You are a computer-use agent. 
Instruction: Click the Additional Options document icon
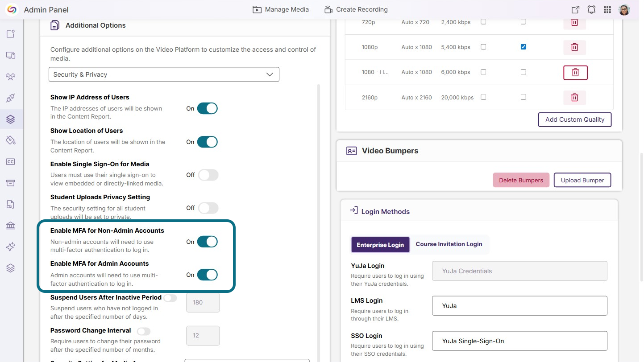(55, 25)
